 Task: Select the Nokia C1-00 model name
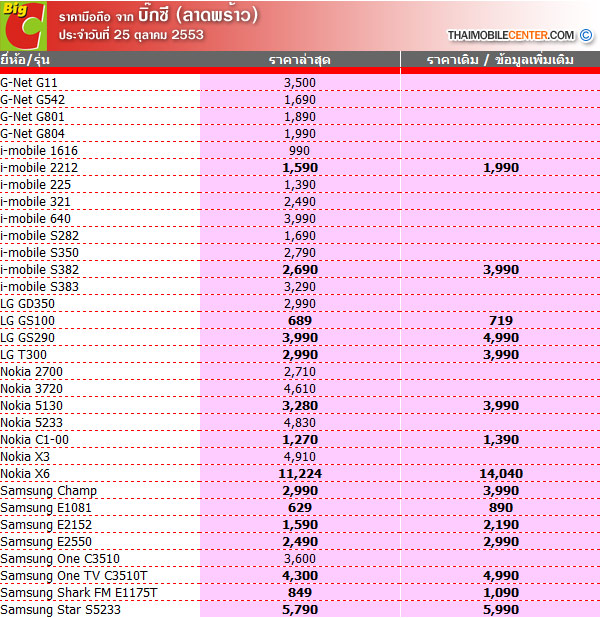pyautogui.click(x=34, y=439)
